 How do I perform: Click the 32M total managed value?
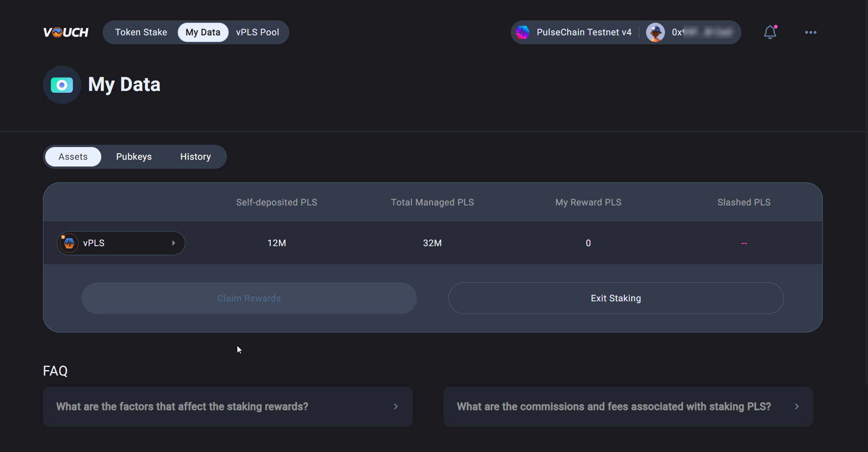[x=433, y=243]
